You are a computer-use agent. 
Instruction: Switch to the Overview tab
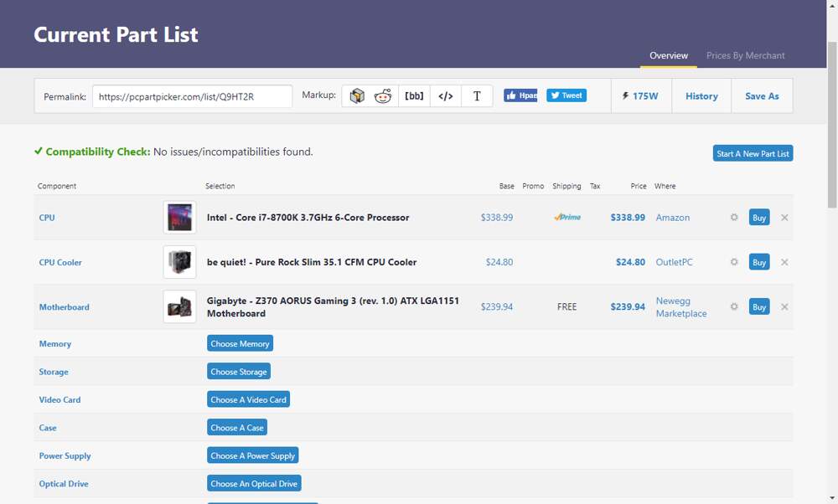(x=669, y=55)
